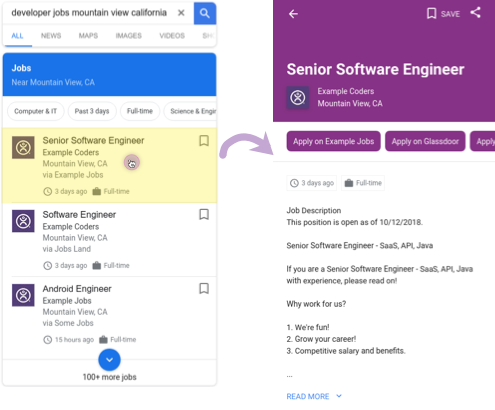Click into the search query field
The width and height of the screenshot is (495, 410).
pyautogui.click(x=89, y=13)
